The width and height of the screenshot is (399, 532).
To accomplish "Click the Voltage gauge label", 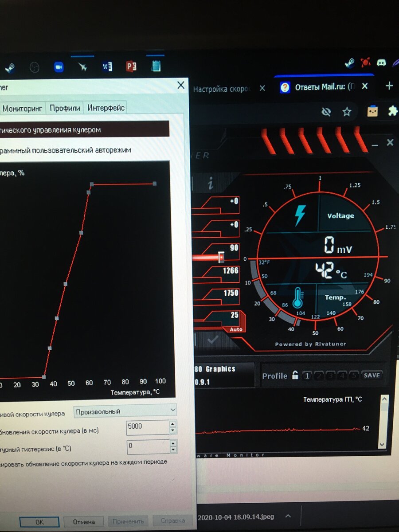I will coord(340,216).
